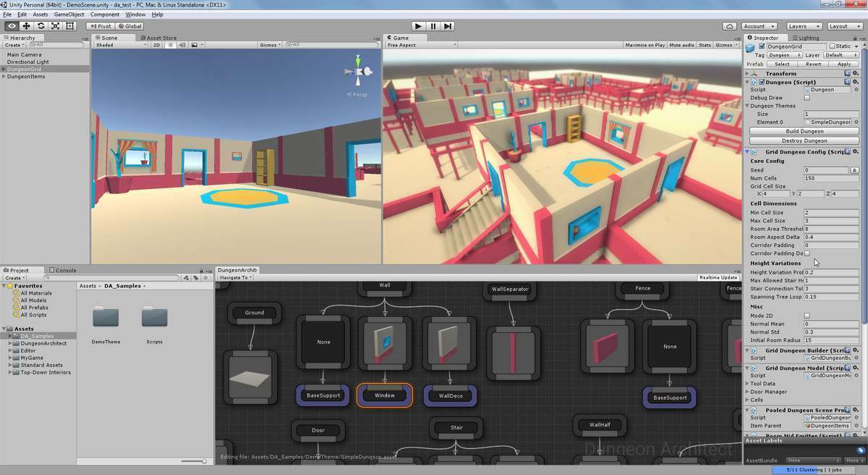Open the Shaded draw mode dropdown
Screen dimensions: 868x475
122,45
